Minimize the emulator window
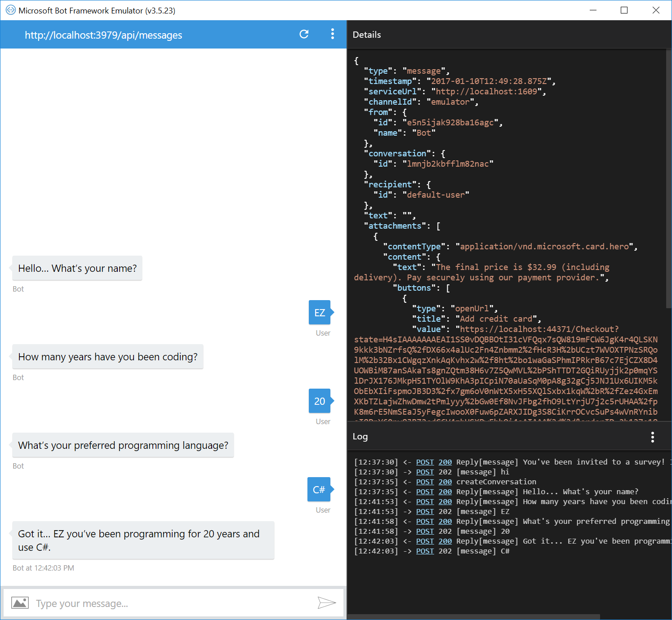Image resolution: width=672 pixels, height=620 pixels. point(593,10)
